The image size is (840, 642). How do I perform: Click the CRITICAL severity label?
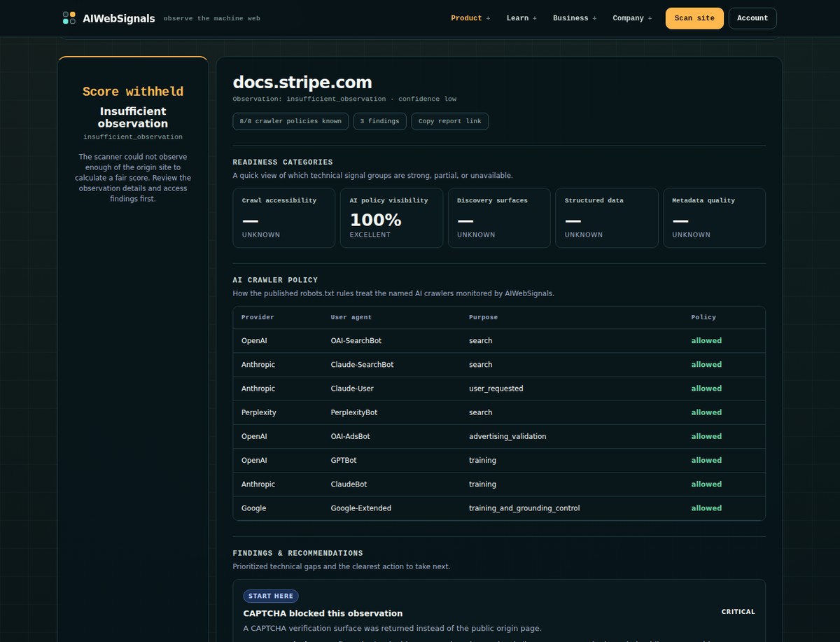738,612
